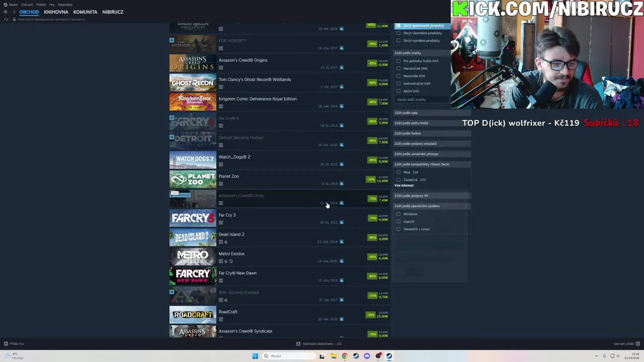
Task: Click the SteamOS platform icon in Metro Exodus row
Action: (231, 261)
